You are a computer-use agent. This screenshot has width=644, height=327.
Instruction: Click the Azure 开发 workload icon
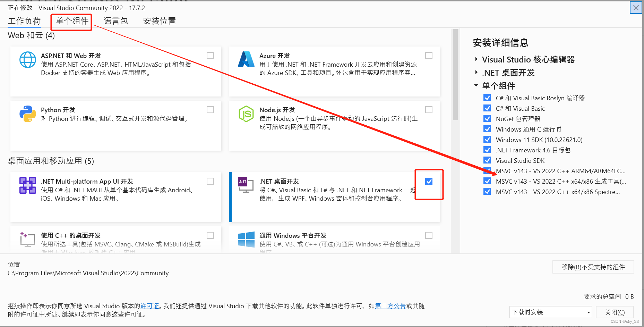[x=246, y=60]
